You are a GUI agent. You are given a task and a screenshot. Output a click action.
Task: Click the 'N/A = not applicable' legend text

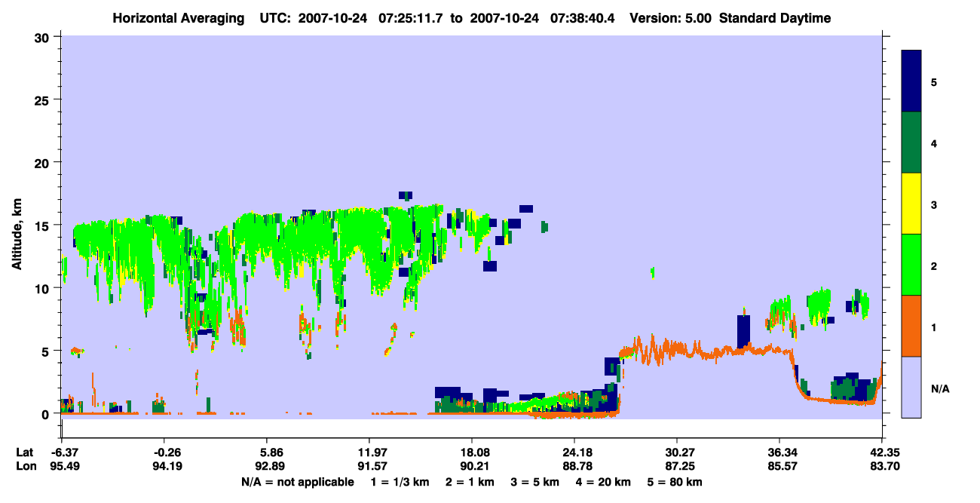click(x=297, y=482)
